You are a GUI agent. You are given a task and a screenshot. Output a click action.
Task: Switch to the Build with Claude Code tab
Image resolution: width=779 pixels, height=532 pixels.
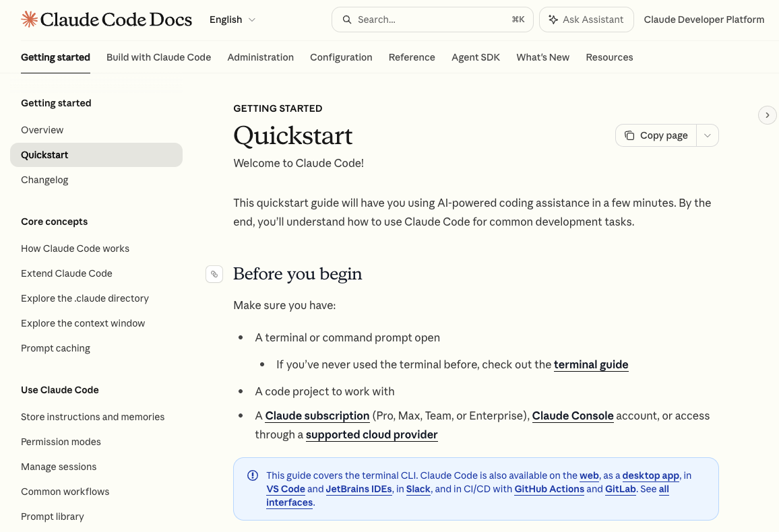point(158,57)
